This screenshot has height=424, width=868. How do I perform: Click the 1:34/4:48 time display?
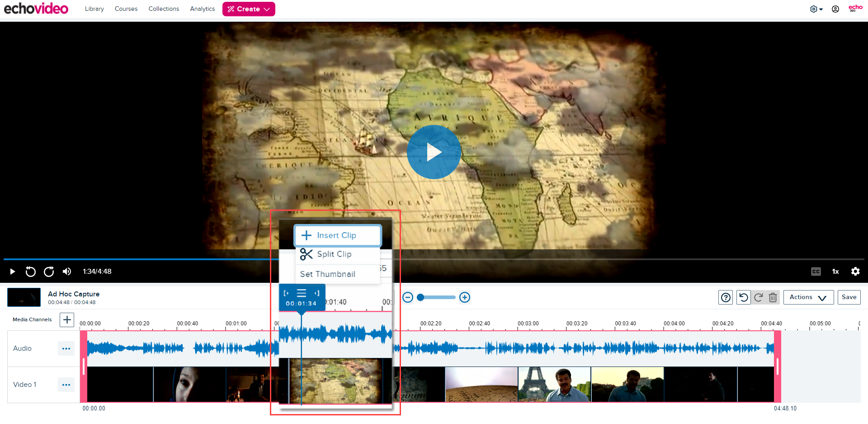[x=97, y=272]
